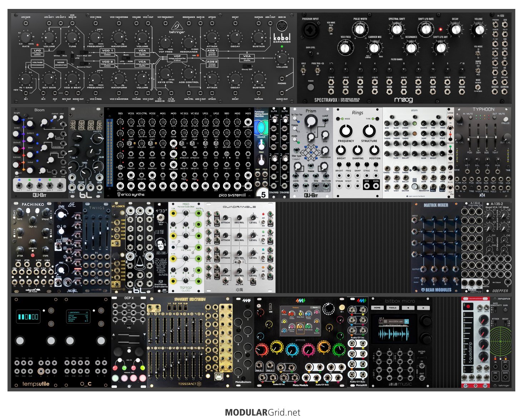Click the SIZE slider on Typhoon
Screen dimensions: 526x420
(486, 137)
